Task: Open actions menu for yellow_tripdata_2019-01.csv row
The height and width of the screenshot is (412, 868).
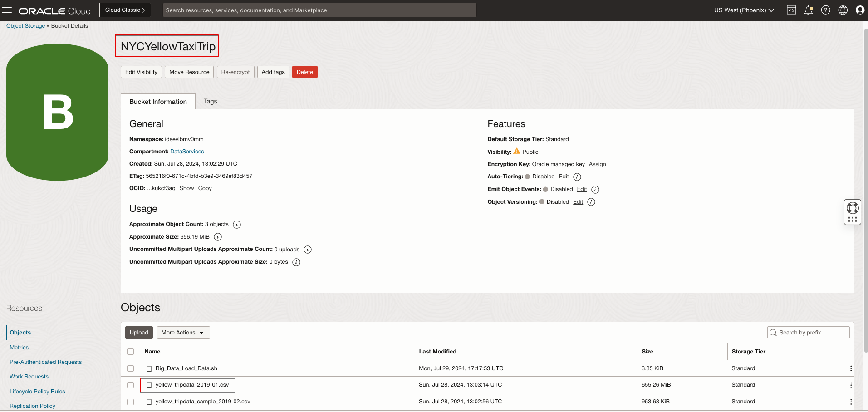Action: tap(851, 385)
